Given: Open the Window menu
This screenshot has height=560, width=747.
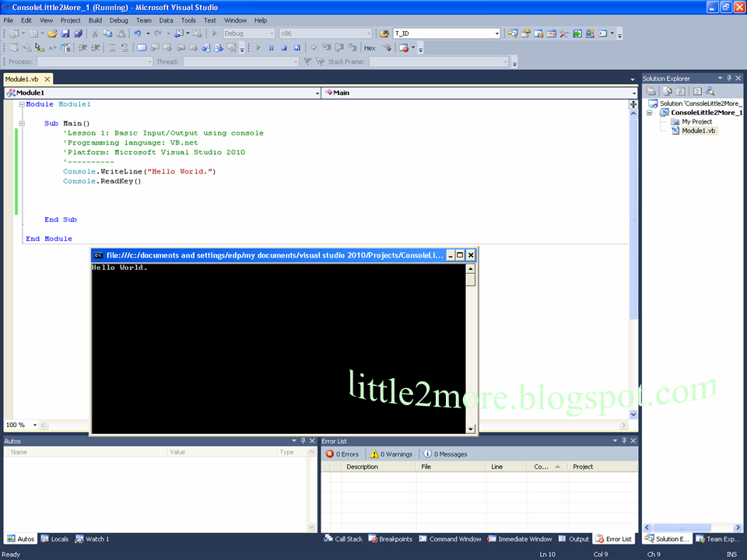Looking at the screenshot, I should pos(235,20).
